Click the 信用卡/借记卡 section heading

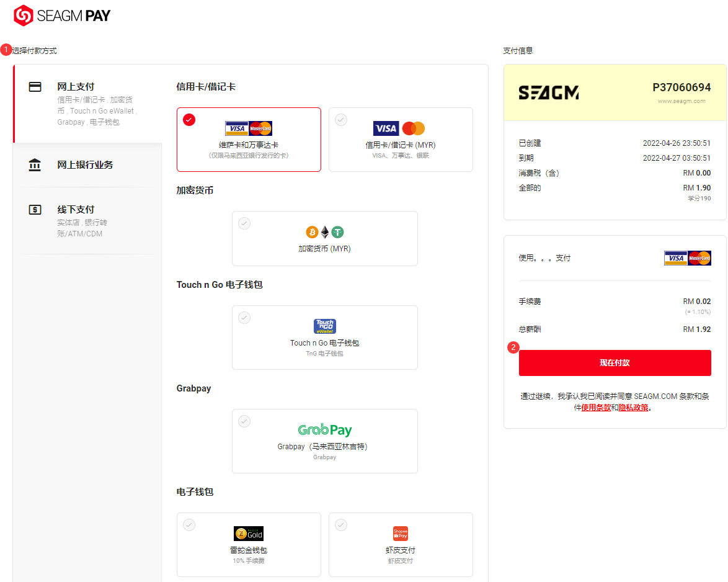coord(206,87)
